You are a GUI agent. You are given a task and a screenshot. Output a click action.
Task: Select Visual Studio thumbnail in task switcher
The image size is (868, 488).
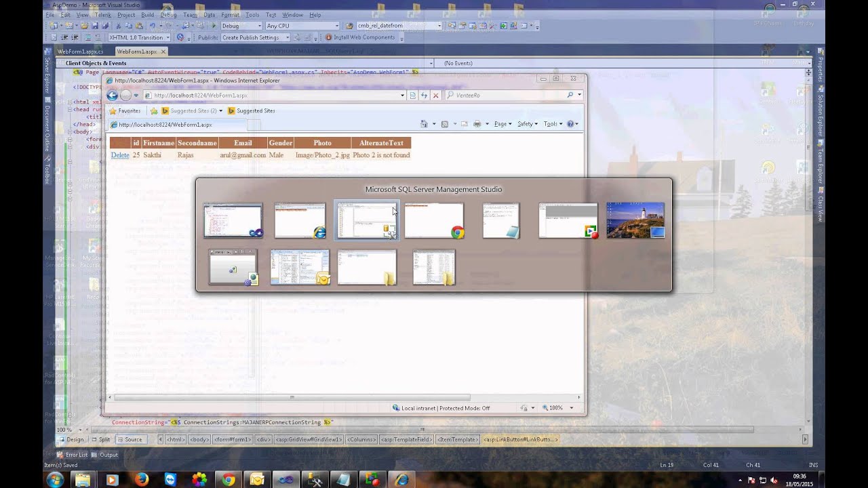[x=233, y=220]
